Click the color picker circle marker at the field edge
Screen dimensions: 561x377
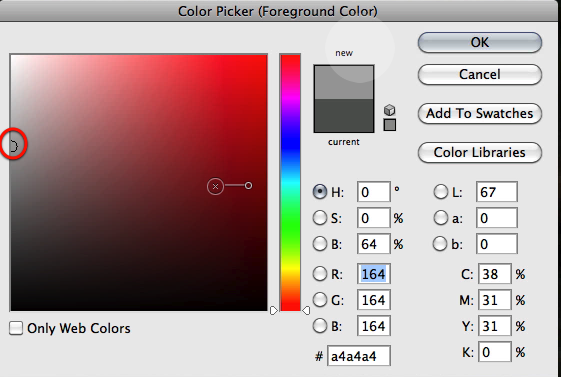(x=13, y=146)
